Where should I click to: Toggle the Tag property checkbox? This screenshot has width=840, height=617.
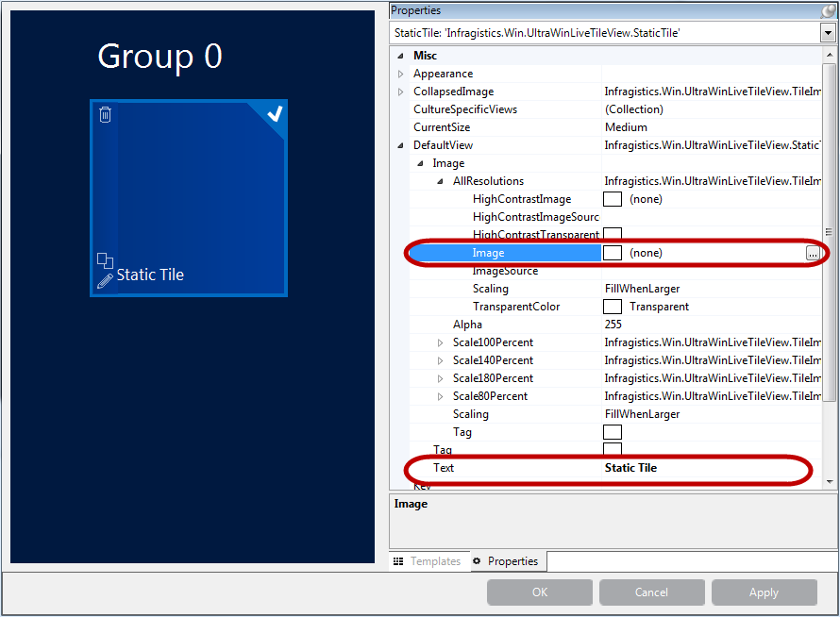tap(613, 431)
